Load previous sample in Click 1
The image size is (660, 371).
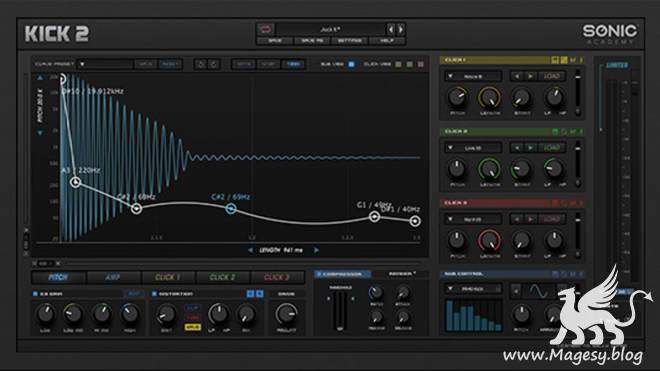point(517,76)
